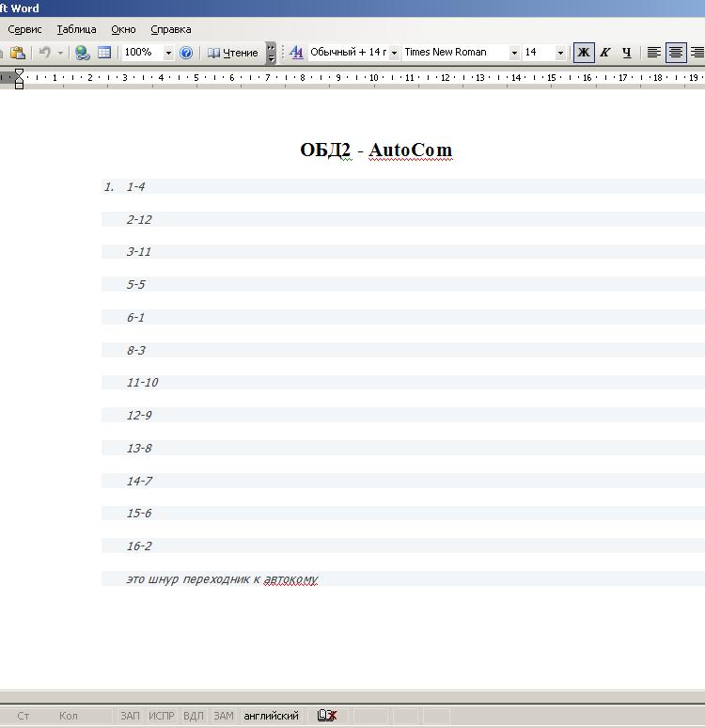Click the line 16-2
Viewport: 705px width, 728px height.
[x=139, y=546]
